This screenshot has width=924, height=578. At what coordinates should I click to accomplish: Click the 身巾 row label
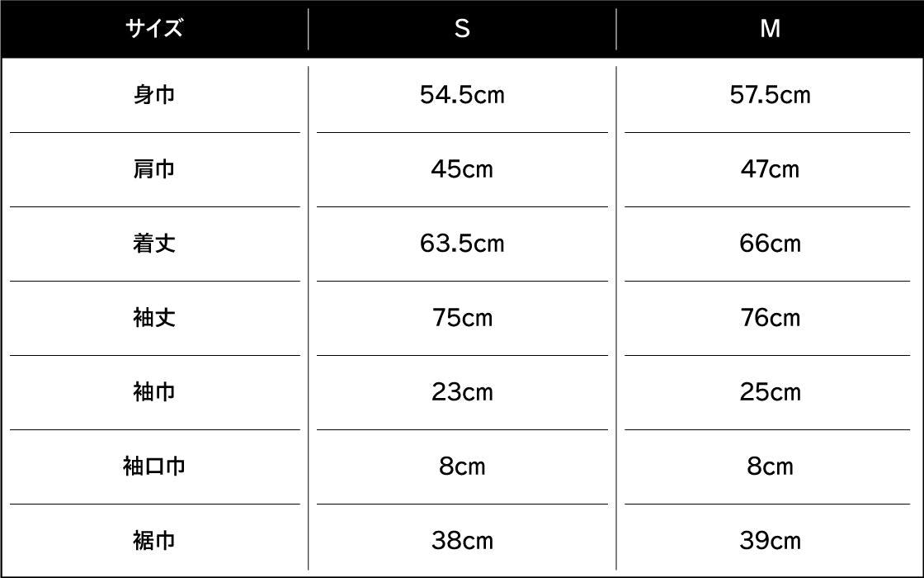(x=154, y=95)
